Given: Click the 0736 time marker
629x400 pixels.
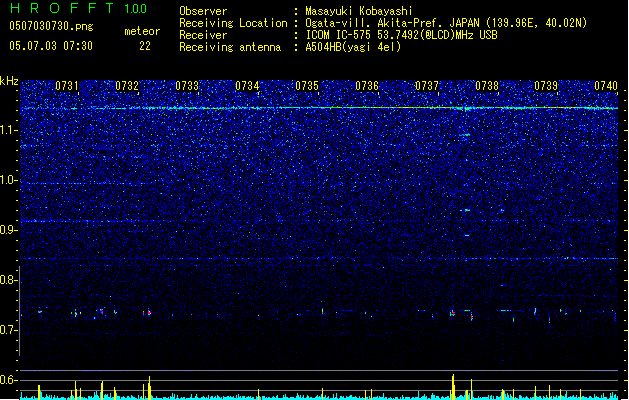Looking at the screenshot, I should coord(367,86).
